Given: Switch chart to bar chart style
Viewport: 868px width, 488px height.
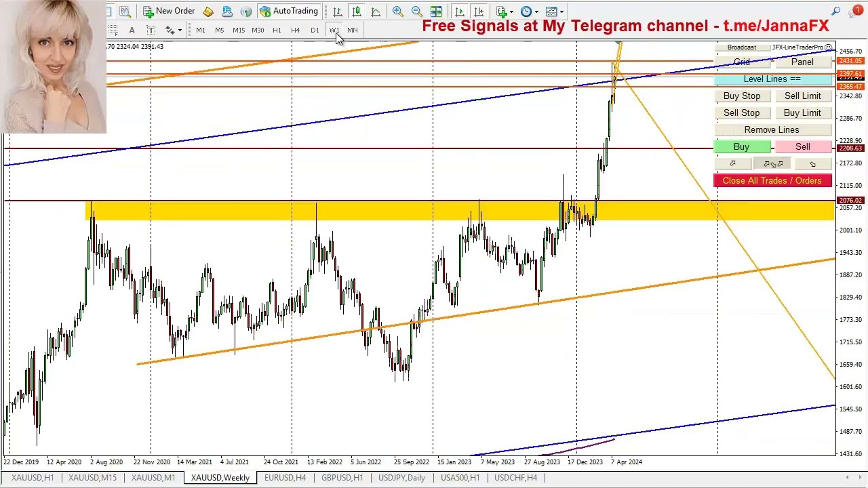Looking at the screenshot, I should click(x=337, y=11).
